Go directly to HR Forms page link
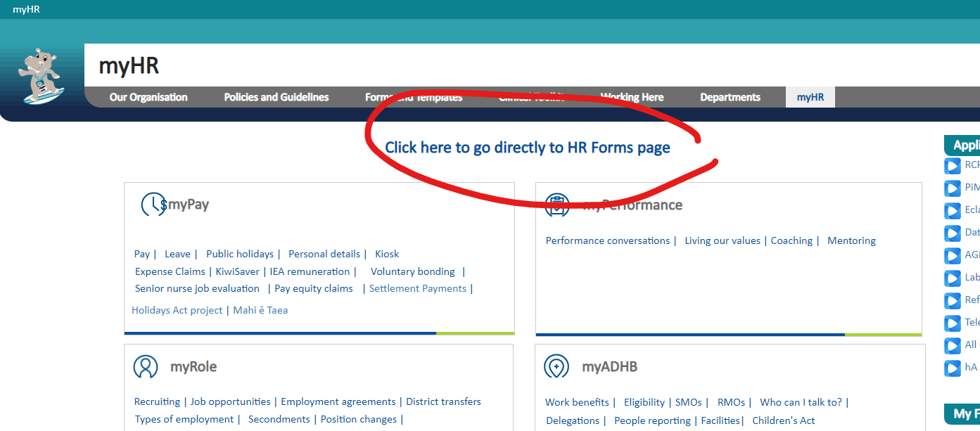 (528, 148)
